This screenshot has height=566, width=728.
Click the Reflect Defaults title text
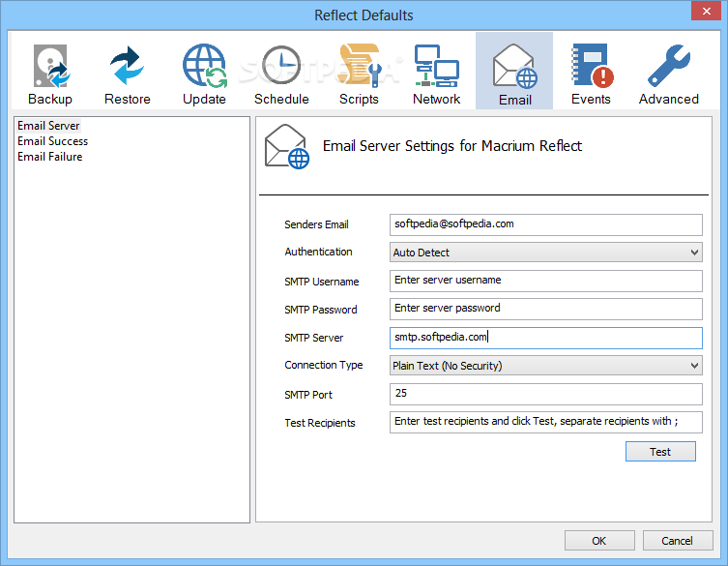click(x=364, y=15)
